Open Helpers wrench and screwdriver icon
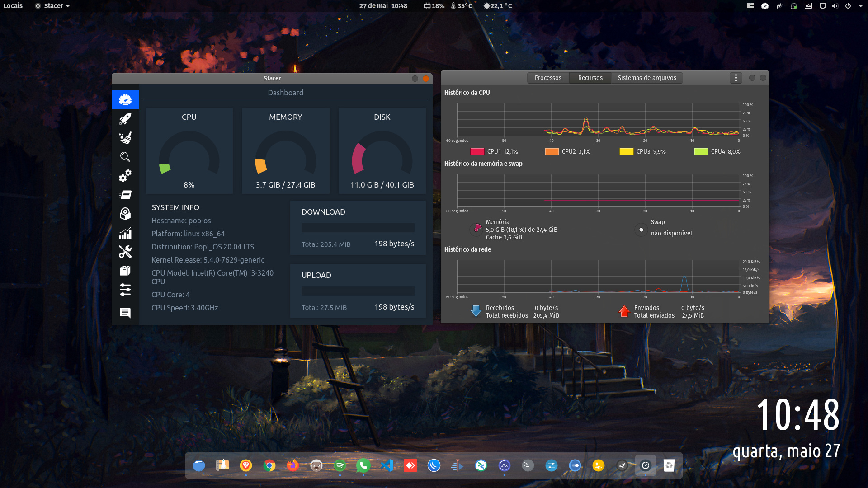The width and height of the screenshot is (868, 488). pyautogui.click(x=125, y=252)
